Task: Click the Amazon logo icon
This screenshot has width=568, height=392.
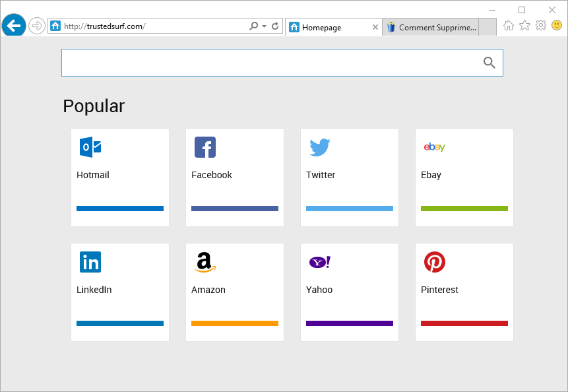Action: click(205, 262)
